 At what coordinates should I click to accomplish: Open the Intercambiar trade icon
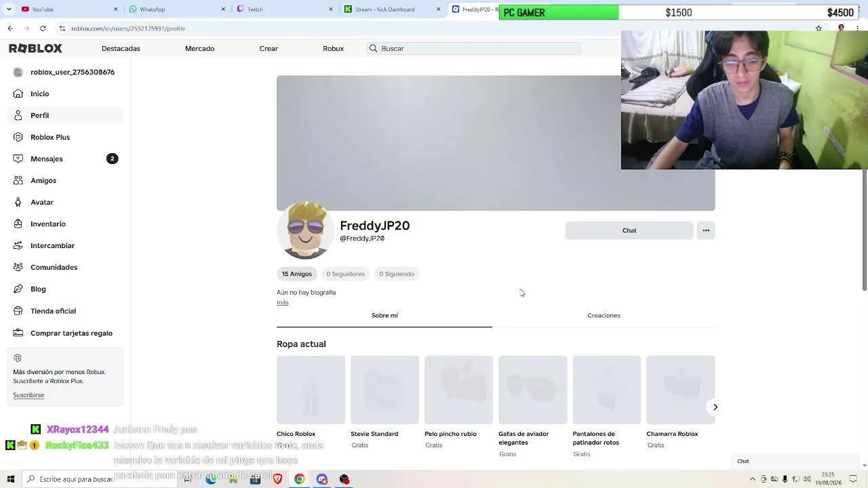[x=18, y=245]
